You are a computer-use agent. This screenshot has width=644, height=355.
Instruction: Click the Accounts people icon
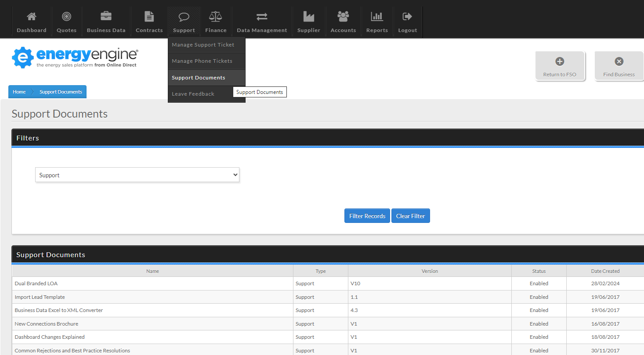pos(343,17)
